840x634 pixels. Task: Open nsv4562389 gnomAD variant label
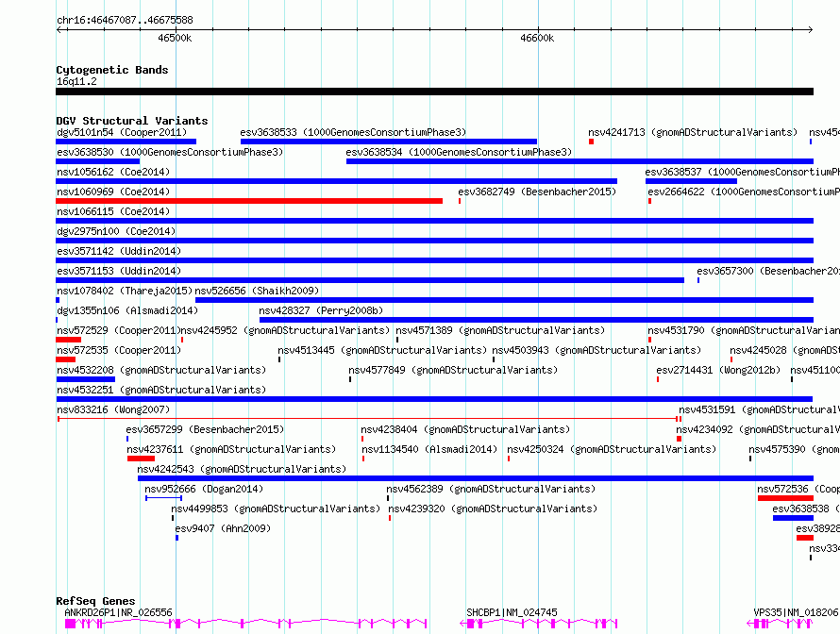tap(491, 489)
